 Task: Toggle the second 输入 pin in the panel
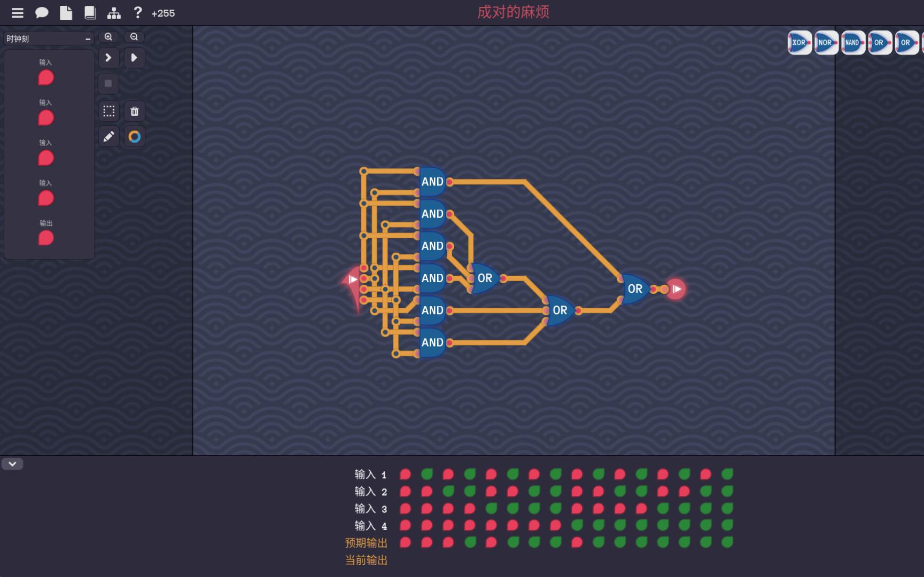point(46,118)
